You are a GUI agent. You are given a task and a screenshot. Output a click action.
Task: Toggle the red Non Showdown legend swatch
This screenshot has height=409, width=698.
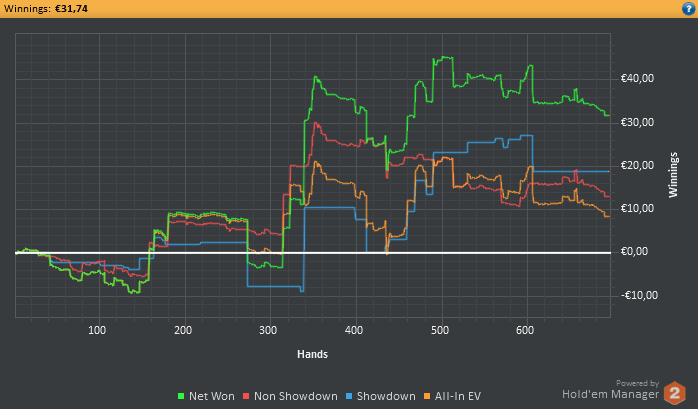pos(246,396)
